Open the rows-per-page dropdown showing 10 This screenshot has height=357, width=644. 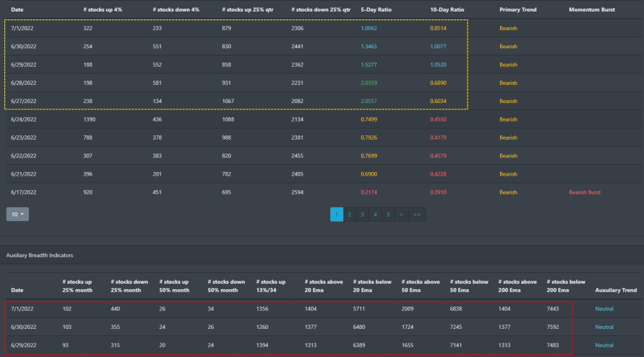click(x=17, y=214)
